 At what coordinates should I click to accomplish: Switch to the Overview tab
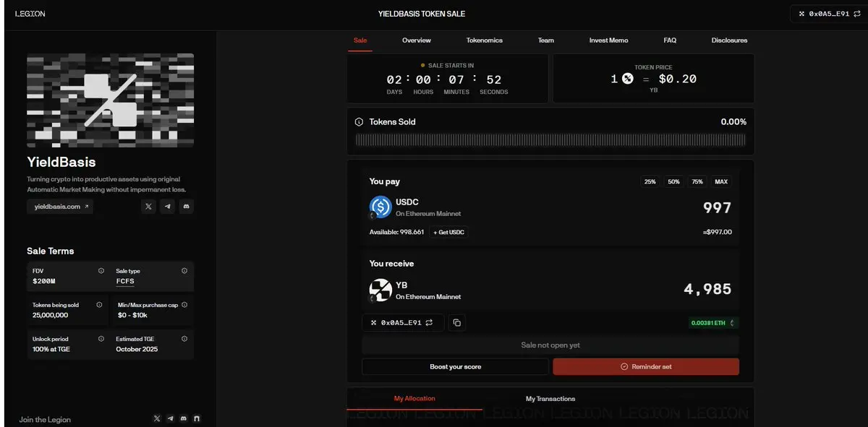(x=417, y=40)
